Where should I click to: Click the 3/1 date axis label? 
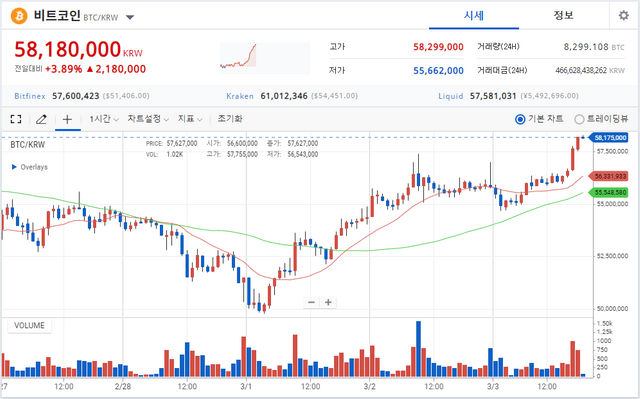click(246, 386)
